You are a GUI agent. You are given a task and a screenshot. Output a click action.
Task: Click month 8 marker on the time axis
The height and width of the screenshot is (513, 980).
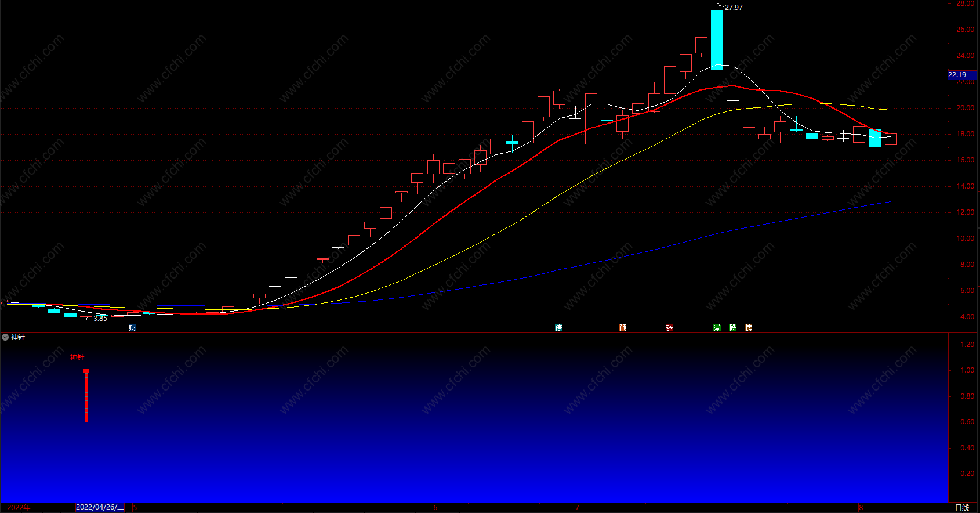pos(861,508)
